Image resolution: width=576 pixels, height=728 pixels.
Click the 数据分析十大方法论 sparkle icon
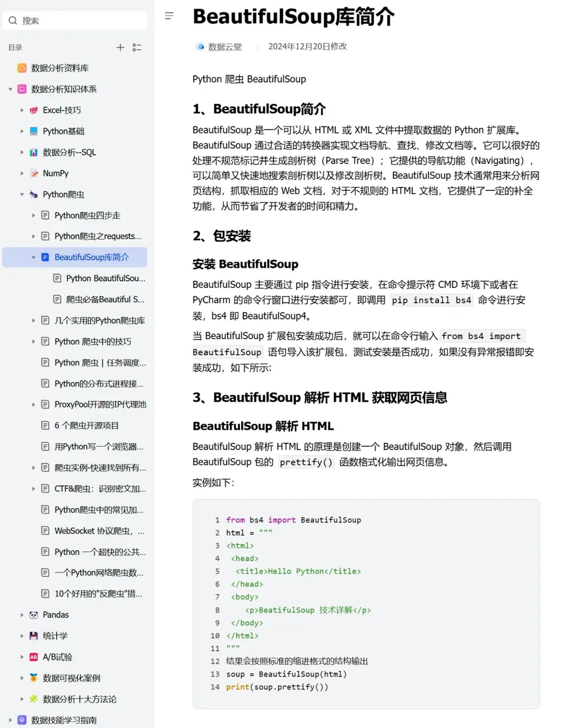[34, 699]
